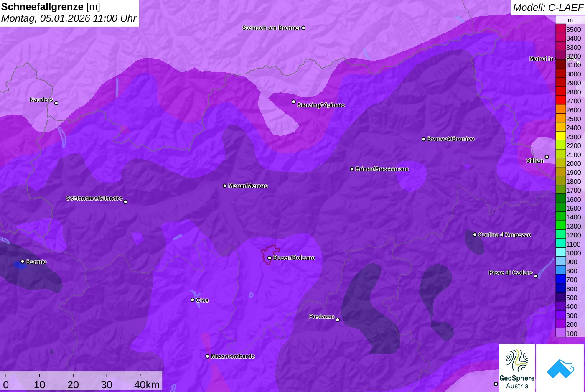Screen dimensions: 585x392
Task: Pick the 700 m blue legend swatch
Action: [560, 280]
